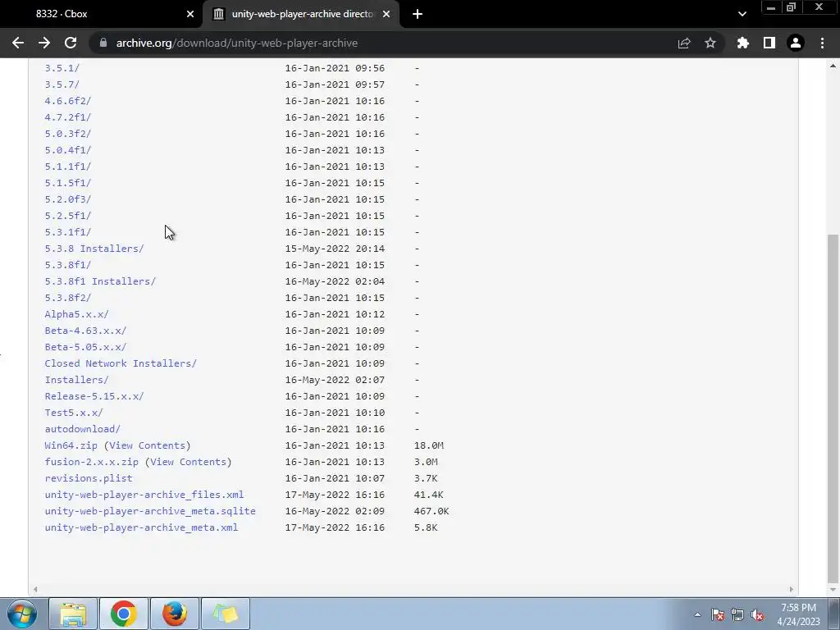Image resolution: width=840 pixels, height=630 pixels.
Task: Open the Windows Start menu
Action: [x=22, y=614]
